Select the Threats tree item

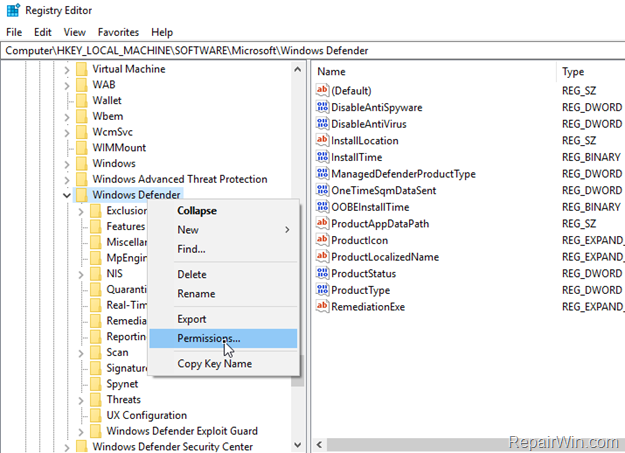pos(124,400)
